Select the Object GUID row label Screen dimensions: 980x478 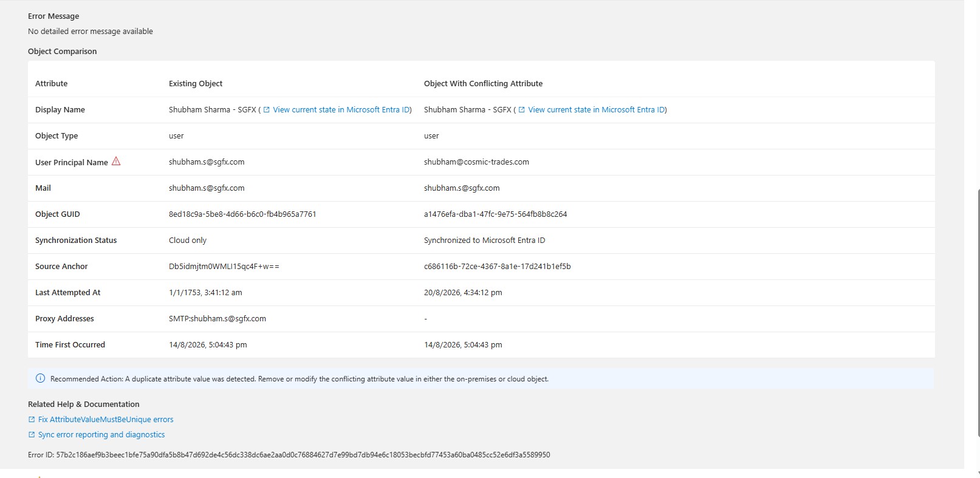tap(58, 214)
